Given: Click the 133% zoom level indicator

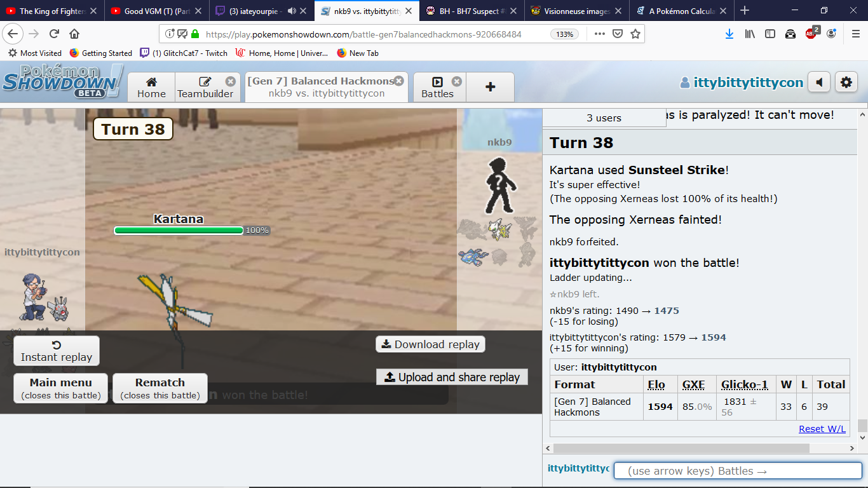Looking at the screenshot, I should pos(565,34).
